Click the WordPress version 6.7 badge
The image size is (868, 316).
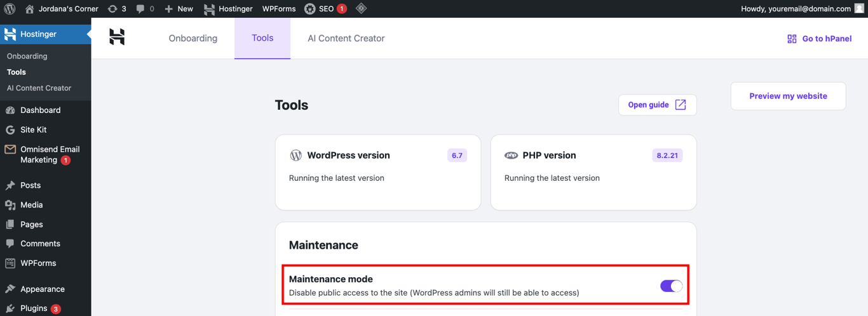coord(457,155)
